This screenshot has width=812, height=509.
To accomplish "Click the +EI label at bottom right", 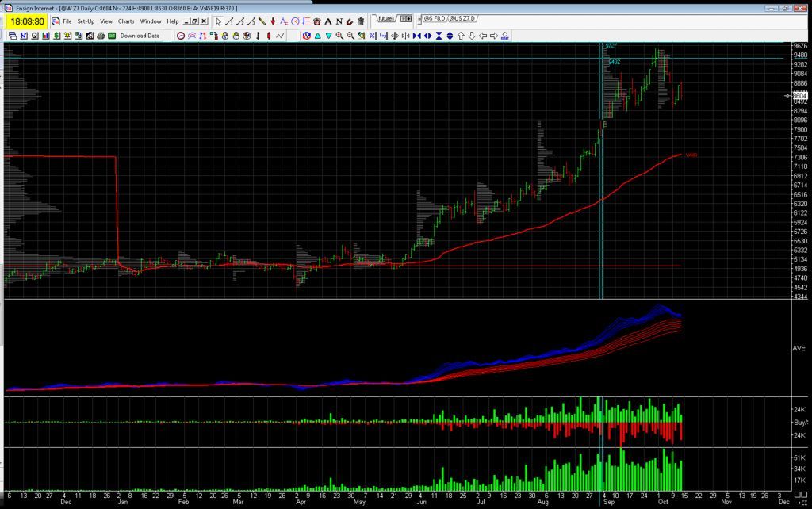I will point(803,503).
